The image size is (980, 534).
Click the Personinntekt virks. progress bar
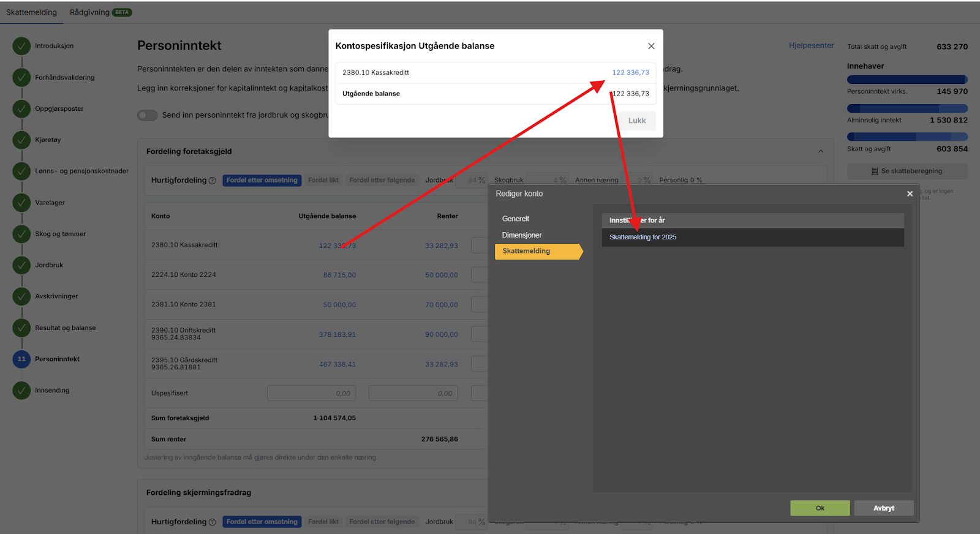tap(907, 80)
